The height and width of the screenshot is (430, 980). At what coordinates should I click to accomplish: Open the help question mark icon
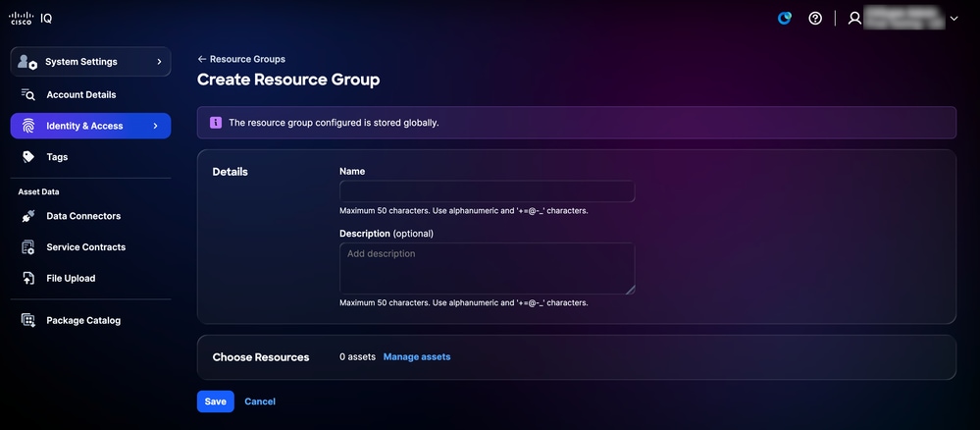[x=815, y=18]
